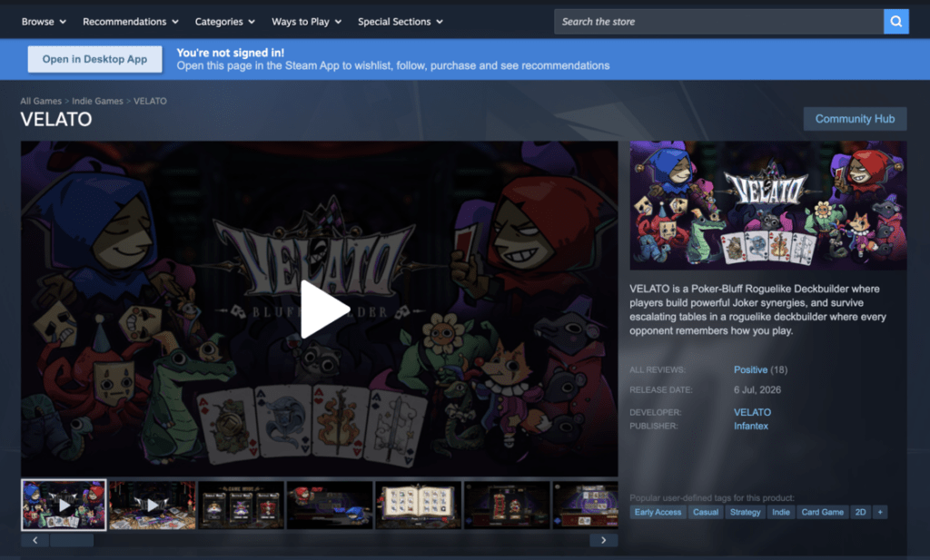The image size is (930, 560).
Task: Select the game mode selection screenshot thumbnail
Action: click(x=241, y=505)
